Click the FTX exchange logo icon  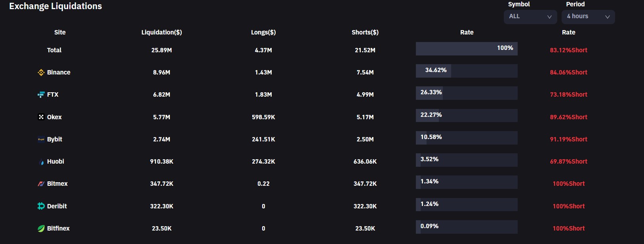[41, 95]
